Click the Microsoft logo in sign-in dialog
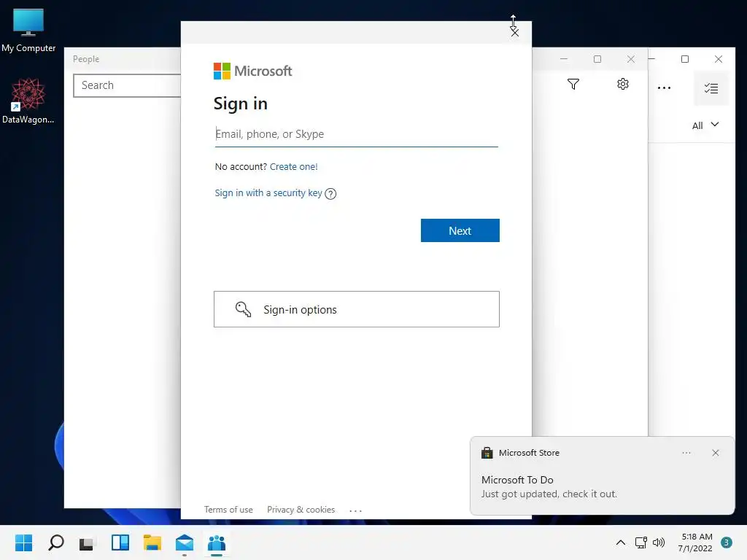The width and height of the screenshot is (747, 560). (x=253, y=71)
